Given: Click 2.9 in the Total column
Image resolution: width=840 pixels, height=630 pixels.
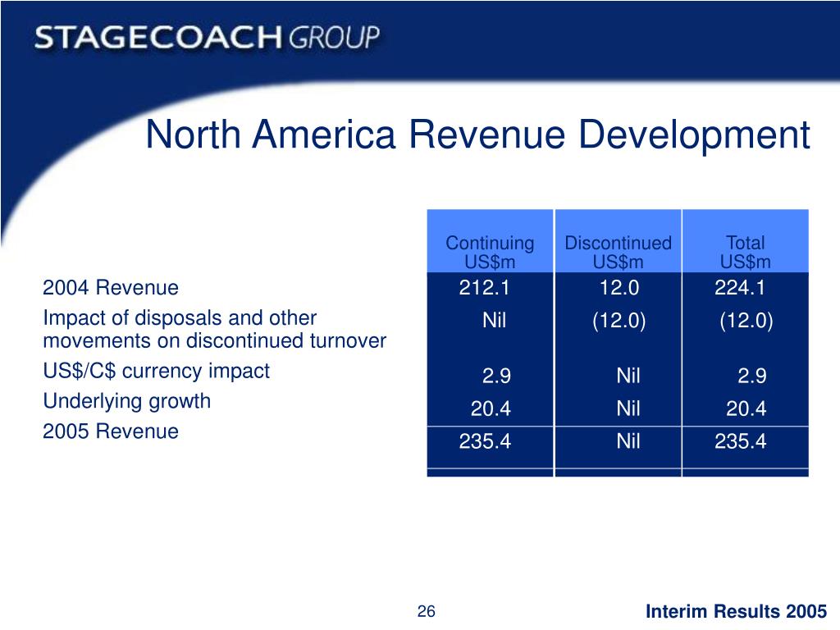Looking at the screenshot, I should (x=752, y=376).
